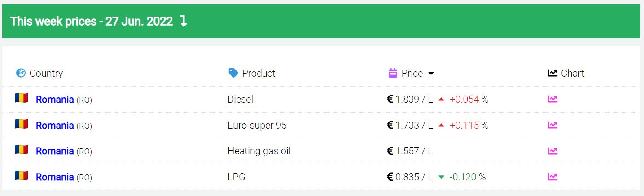This screenshot has width=644, height=196.
Task: Open Romania link in LPG row
Action: 55,177
